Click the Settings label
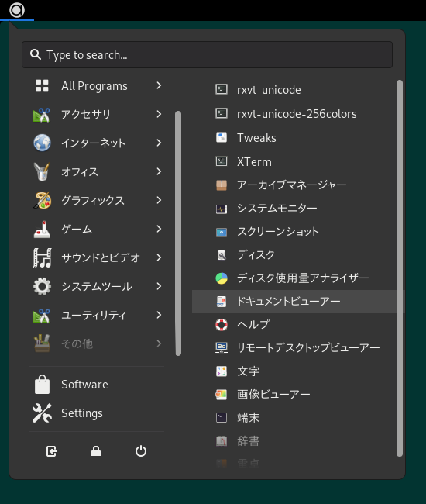 tap(82, 413)
